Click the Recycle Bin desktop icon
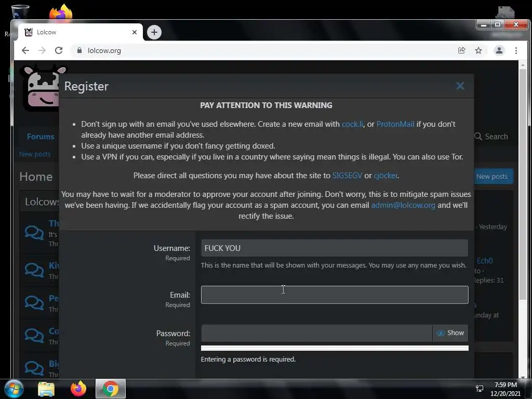Image resolution: width=532 pixels, height=399 pixels. pos(20,12)
